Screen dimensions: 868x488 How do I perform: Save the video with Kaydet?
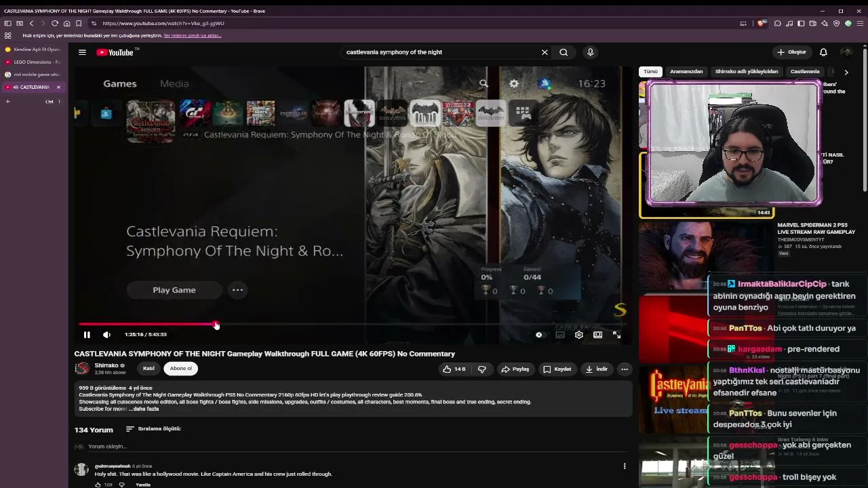[x=557, y=369]
